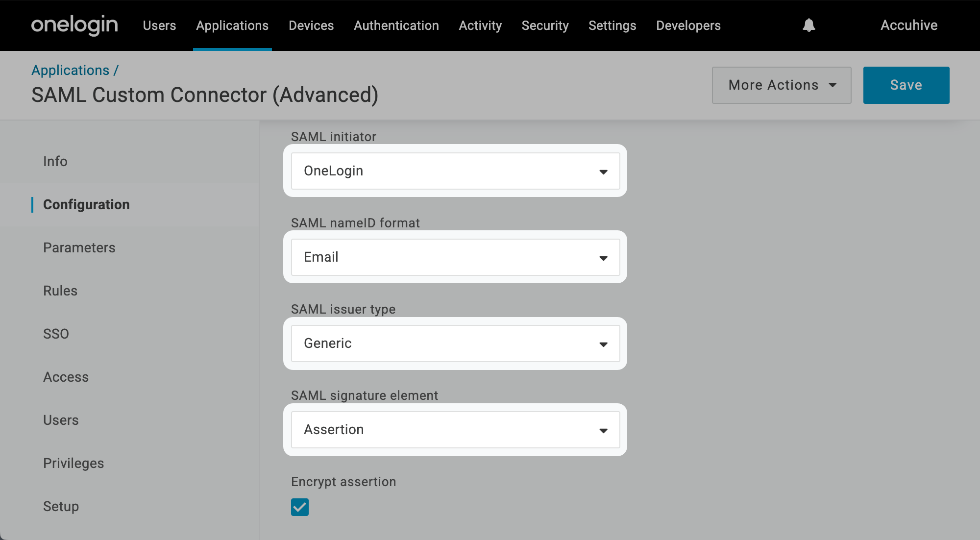The image size is (980, 540).
Task: Expand the SAML issuer type dropdown
Action: pos(455,344)
